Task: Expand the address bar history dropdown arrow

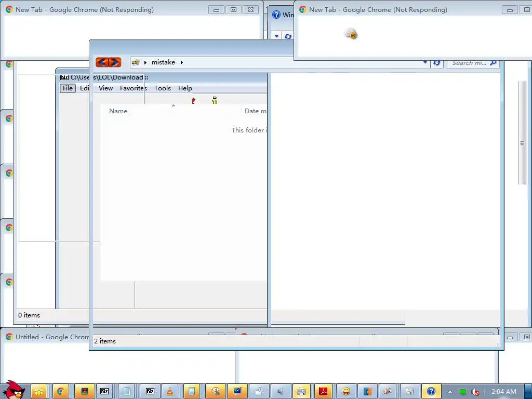Action: click(425, 62)
